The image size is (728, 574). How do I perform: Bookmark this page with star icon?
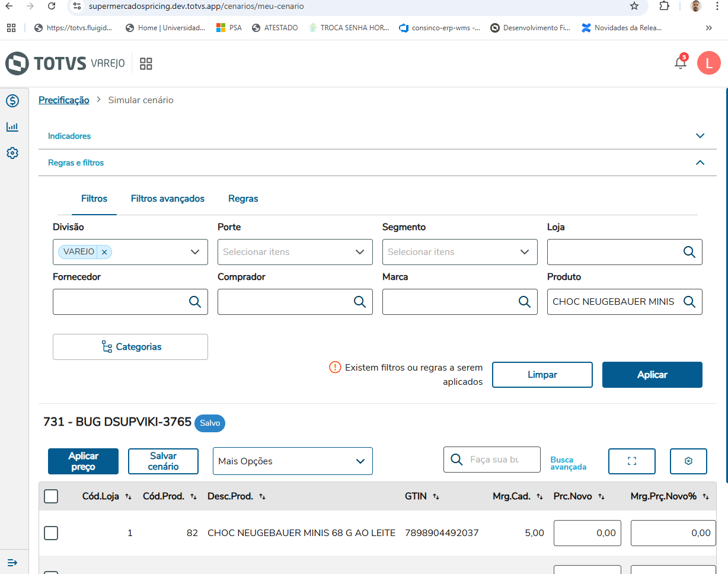pos(634,6)
